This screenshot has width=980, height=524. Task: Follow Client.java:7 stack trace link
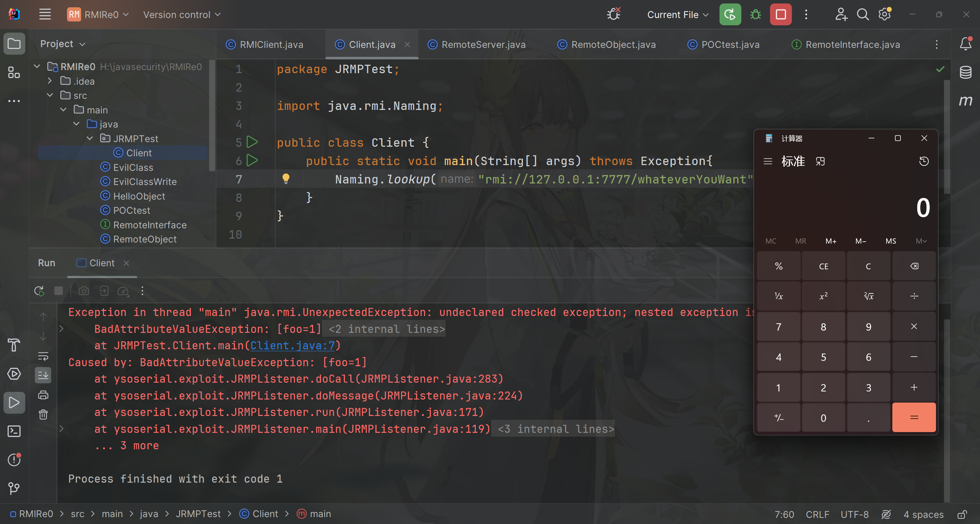tap(292, 346)
